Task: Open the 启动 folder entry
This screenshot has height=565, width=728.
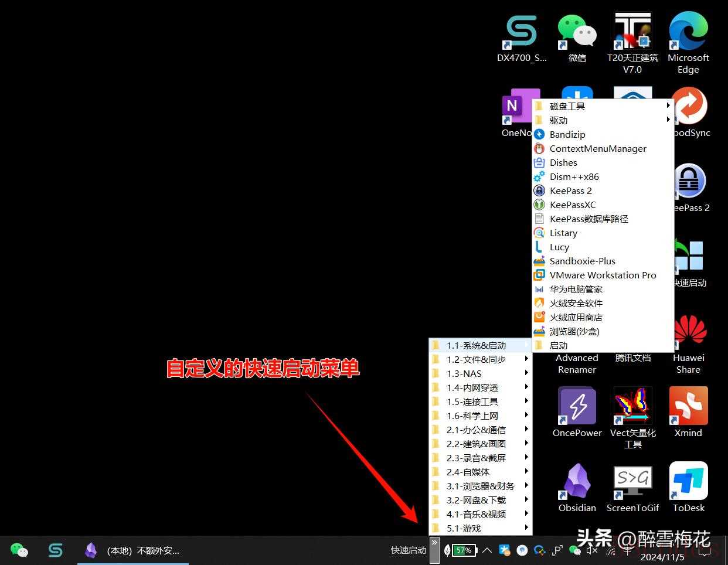Action: pyautogui.click(x=603, y=345)
